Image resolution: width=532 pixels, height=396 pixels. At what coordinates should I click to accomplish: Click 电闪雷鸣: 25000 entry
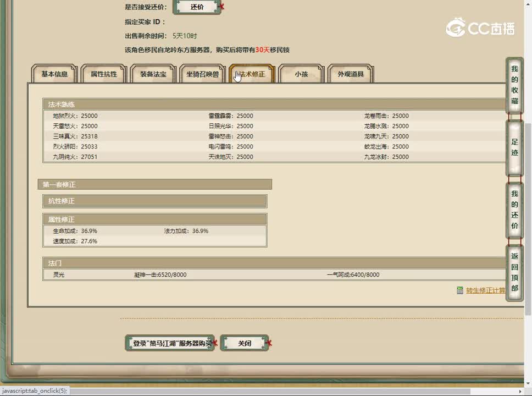[x=231, y=146]
